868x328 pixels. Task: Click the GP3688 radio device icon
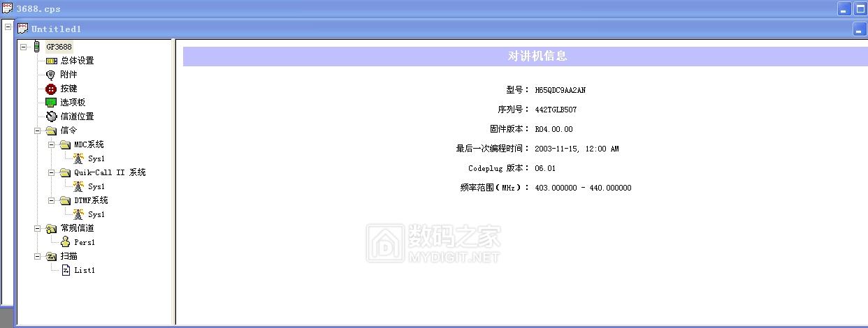pos(37,47)
